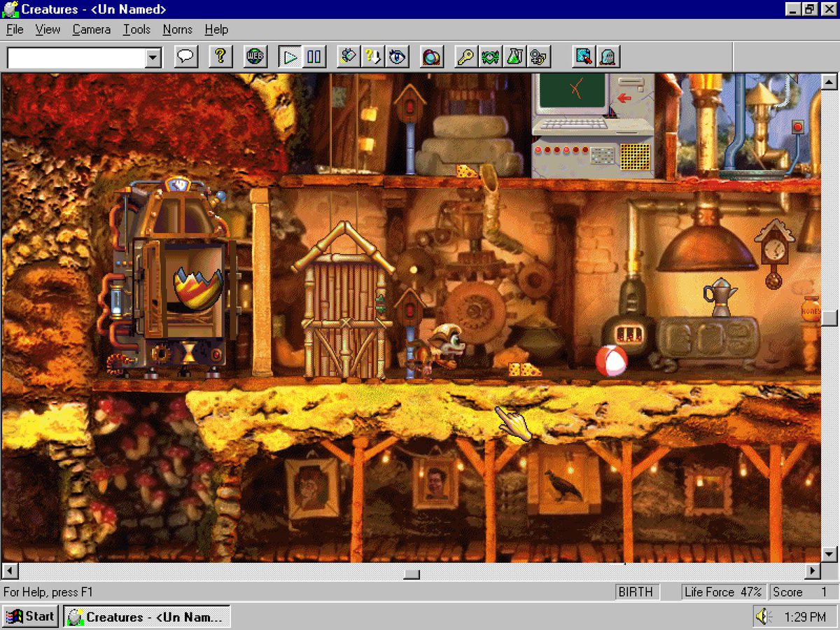Screen dimensions: 840x630
Task: Click the yellow mesh speaker grille panel
Action: [635, 158]
